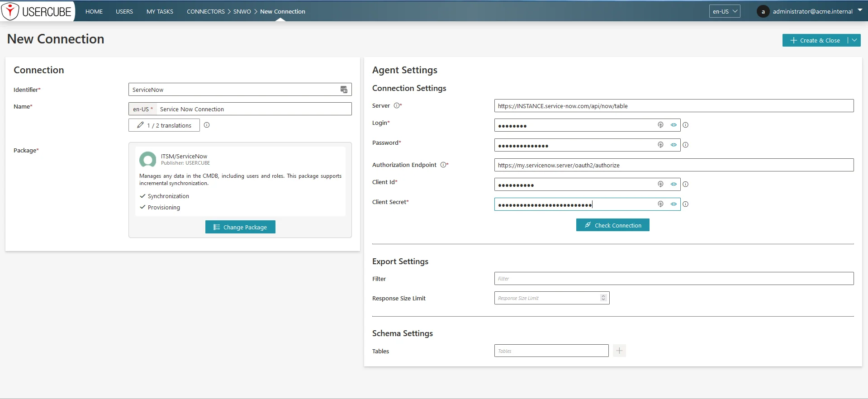
Task: Open the 1 / 2 translations editor
Action: [x=164, y=125]
